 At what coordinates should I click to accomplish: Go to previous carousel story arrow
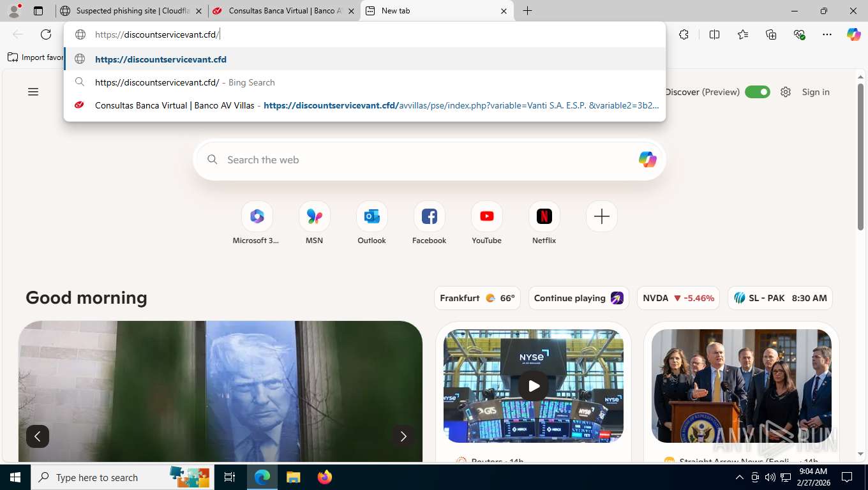point(38,436)
